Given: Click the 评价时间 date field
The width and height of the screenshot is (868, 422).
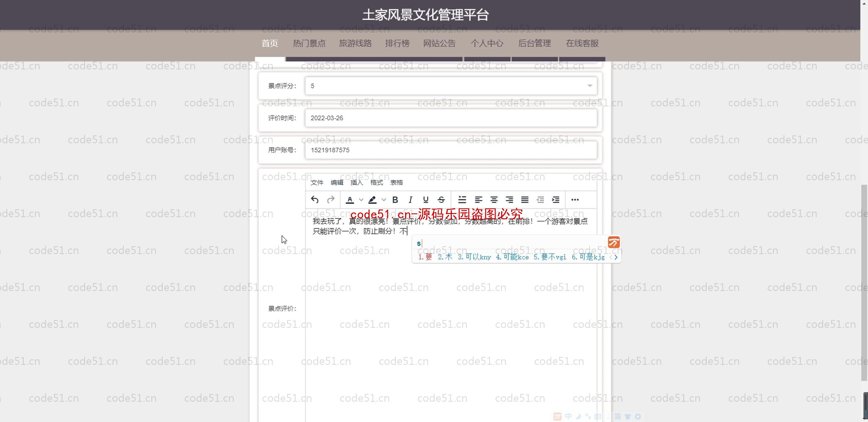Looking at the screenshot, I should pyautogui.click(x=451, y=118).
